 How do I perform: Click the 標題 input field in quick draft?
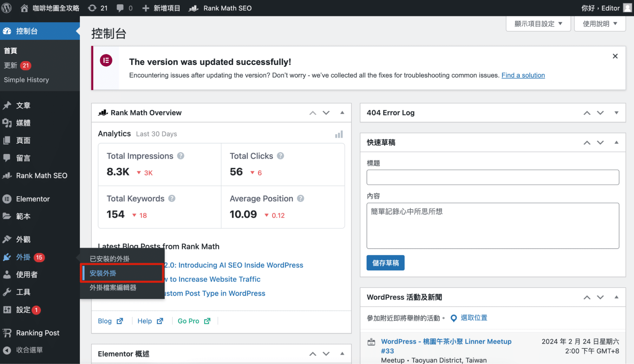coord(493,177)
